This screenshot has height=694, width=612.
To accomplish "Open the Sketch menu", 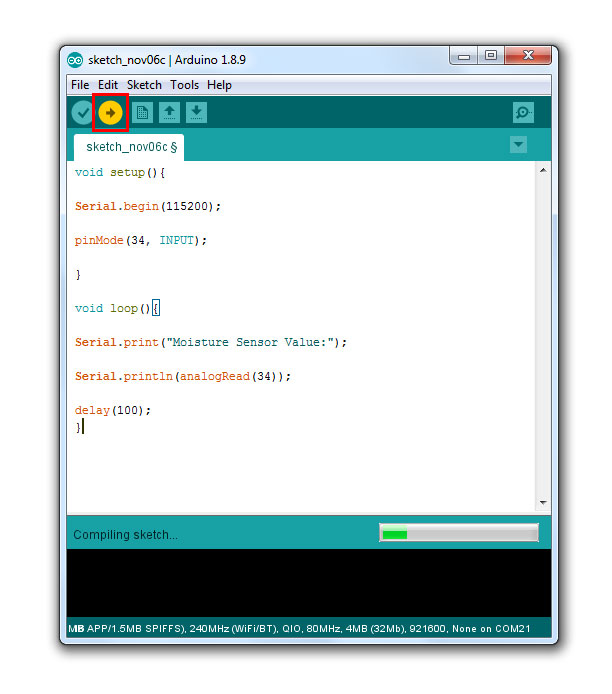I will pyautogui.click(x=144, y=85).
